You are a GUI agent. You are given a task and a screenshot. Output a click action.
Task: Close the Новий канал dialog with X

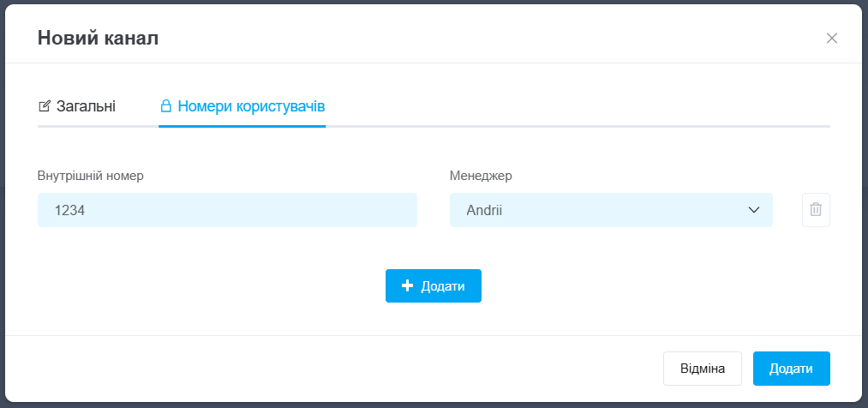pos(831,38)
